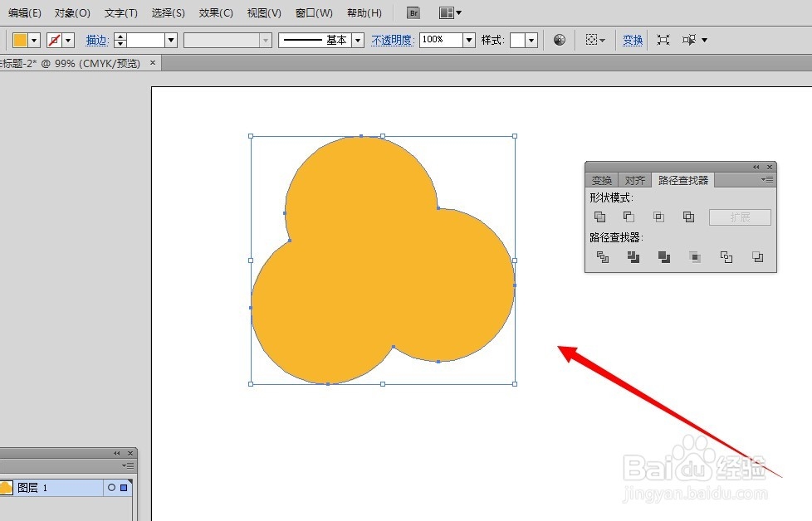The width and height of the screenshot is (812, 521).
Task: Click the 变换 transform link in toolbar
Action: pos(633,40)
